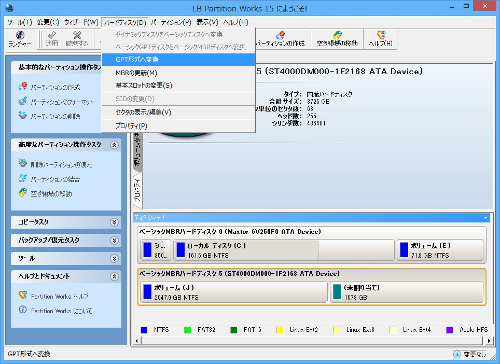Click the Format Partition task icon in sidebar
The image size is (500, 364).
pyautogui.click(x=23, y=101)
